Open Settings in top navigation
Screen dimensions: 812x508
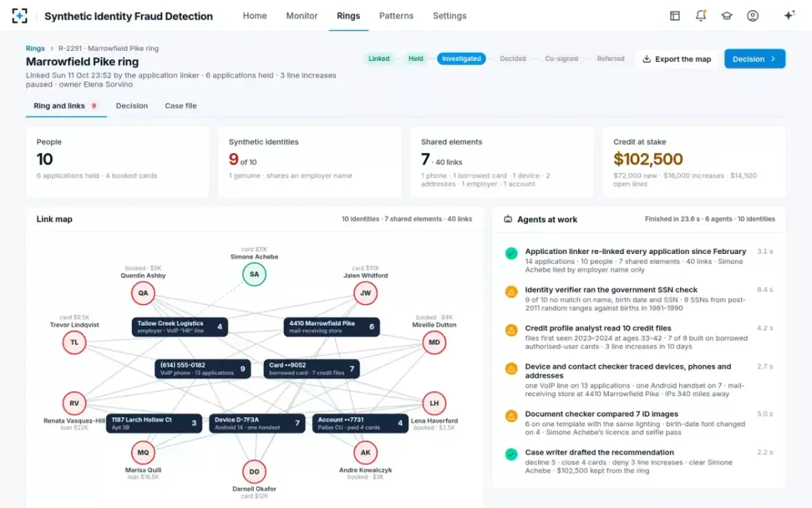click(449, 16)
